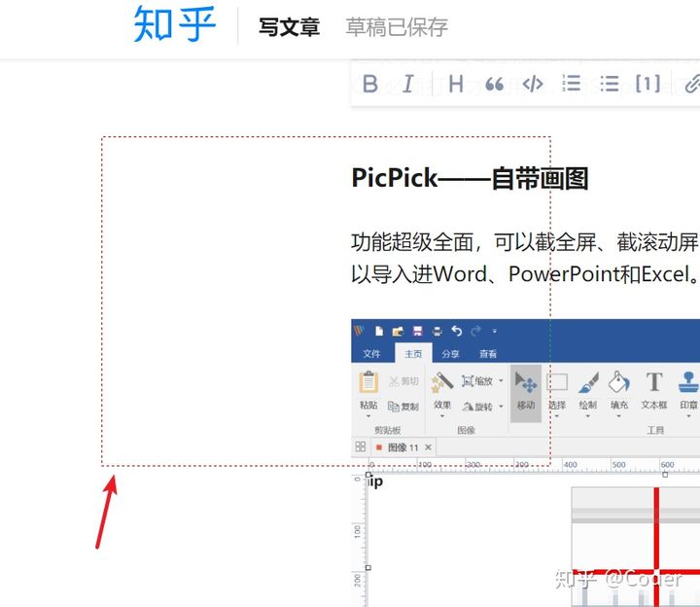
Task: Open the 缩放 dropdown arrow
Action: pyautogui.click(x=501, y=381)
